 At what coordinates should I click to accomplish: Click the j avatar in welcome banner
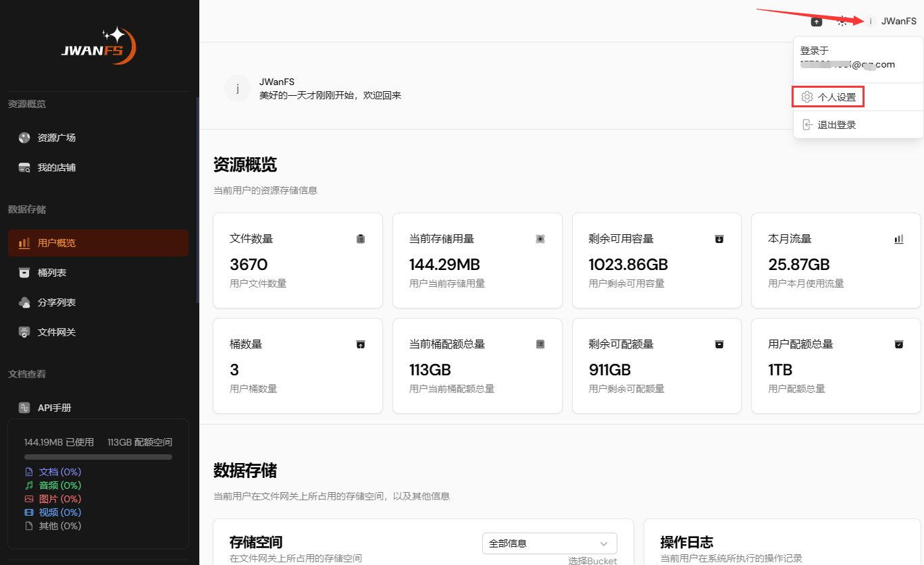pos(238,88)
